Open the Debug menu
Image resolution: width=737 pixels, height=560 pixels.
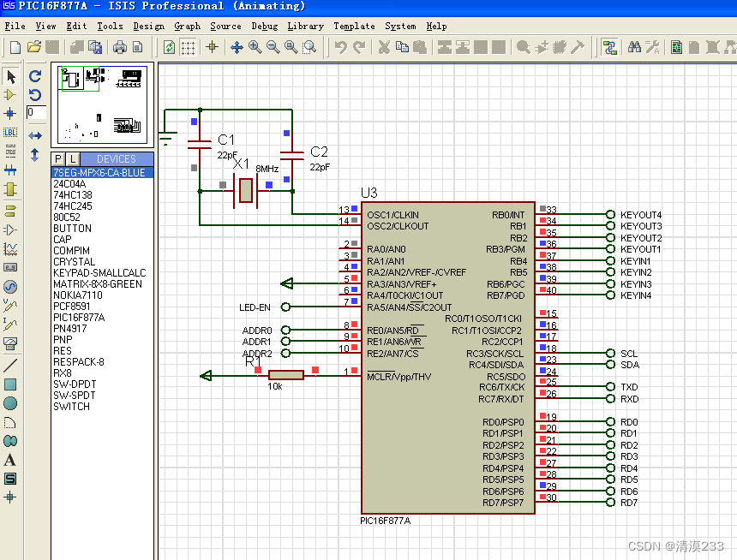pyautogui.click(x=265, y=27)
